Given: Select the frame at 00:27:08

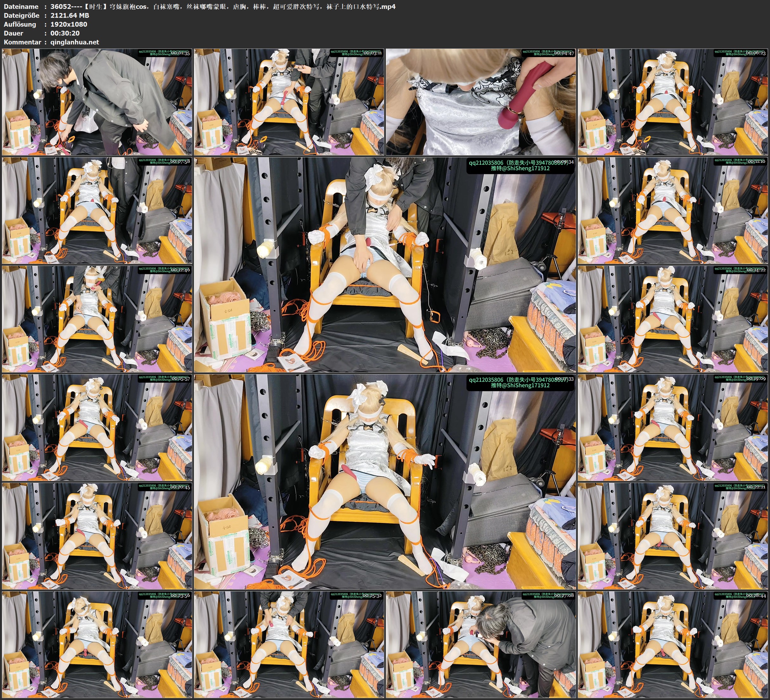Looking at the screenshot, I should pos(481,644).
